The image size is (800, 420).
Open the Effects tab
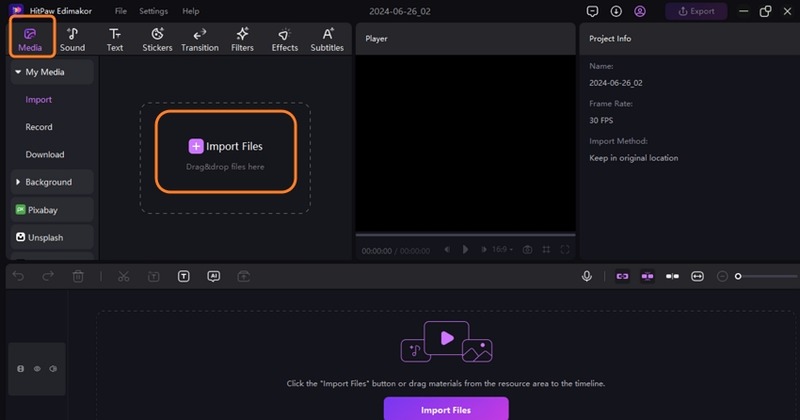(x=285, y=39)
